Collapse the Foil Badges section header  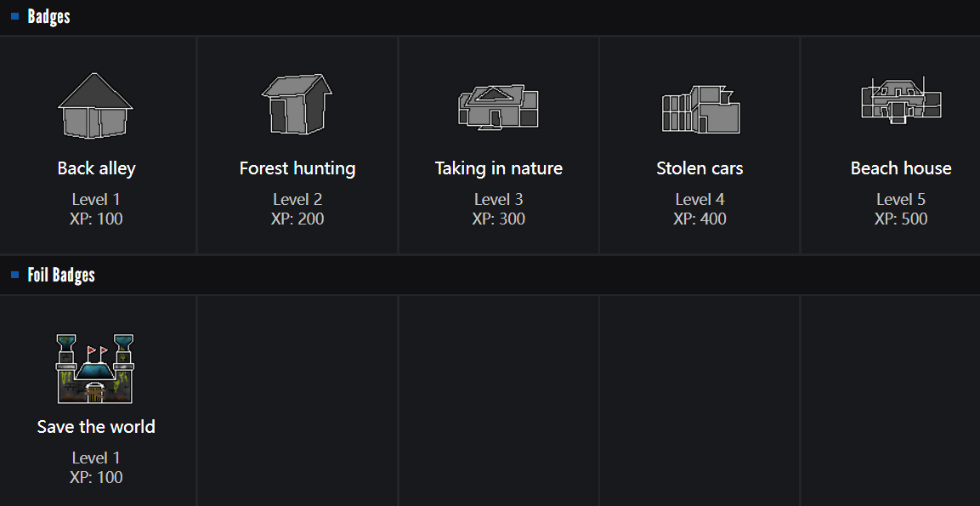pos(61,276)
